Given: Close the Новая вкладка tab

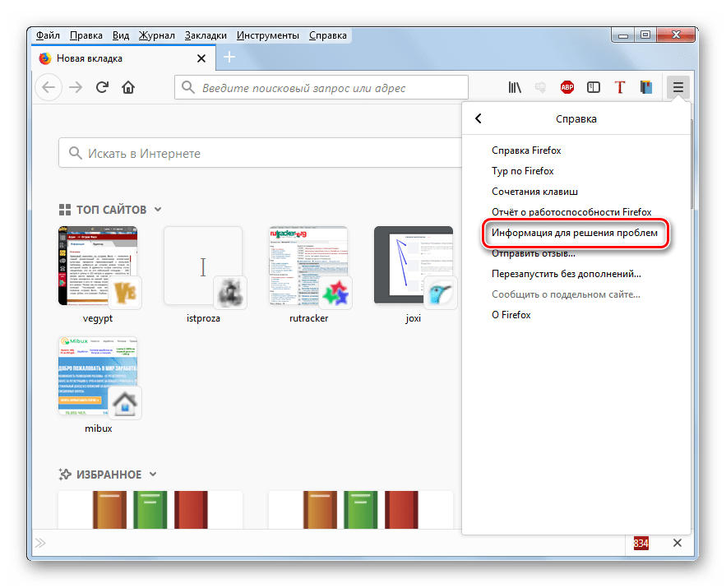Looking at the screenshot, I should (201, 58).
